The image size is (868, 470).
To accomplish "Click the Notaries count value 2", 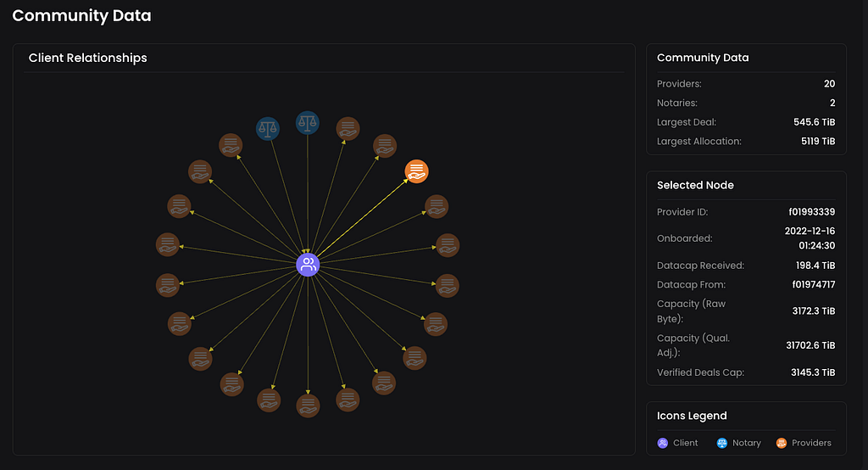I will click(832, 103).
